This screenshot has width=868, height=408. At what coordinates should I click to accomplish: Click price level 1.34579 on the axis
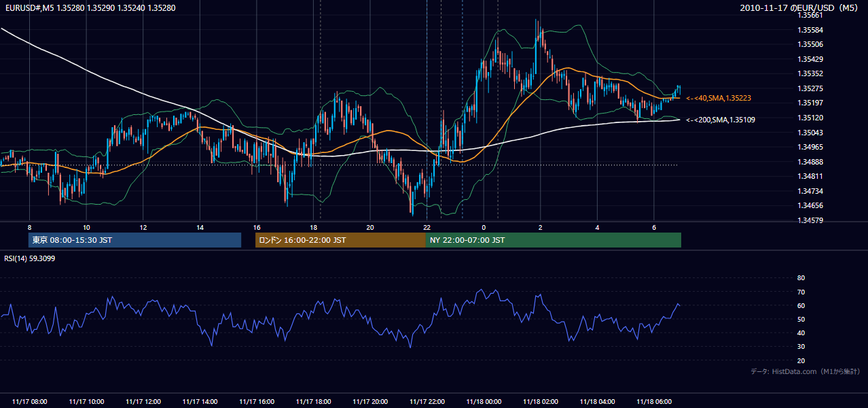pos(812,220)
